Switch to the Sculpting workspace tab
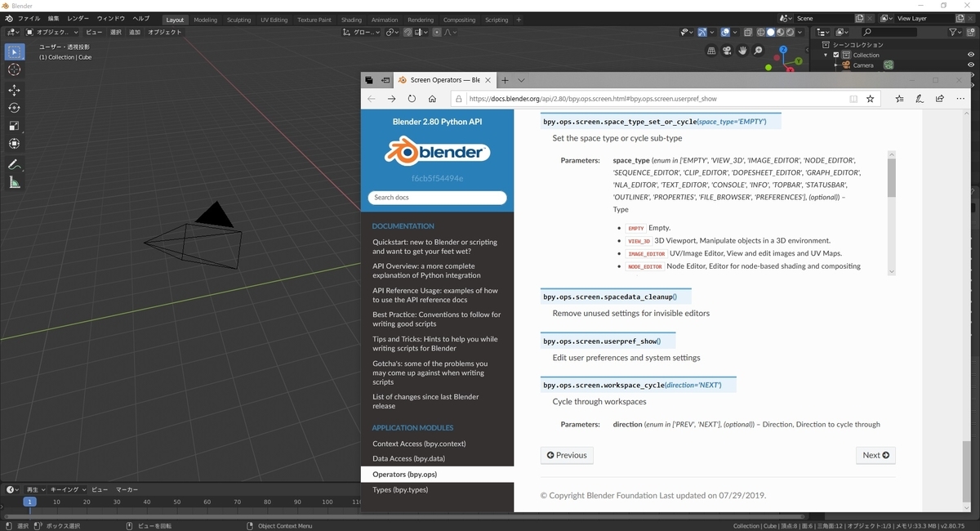The height and width of the screenshot is (531, 980). (239, 20)
